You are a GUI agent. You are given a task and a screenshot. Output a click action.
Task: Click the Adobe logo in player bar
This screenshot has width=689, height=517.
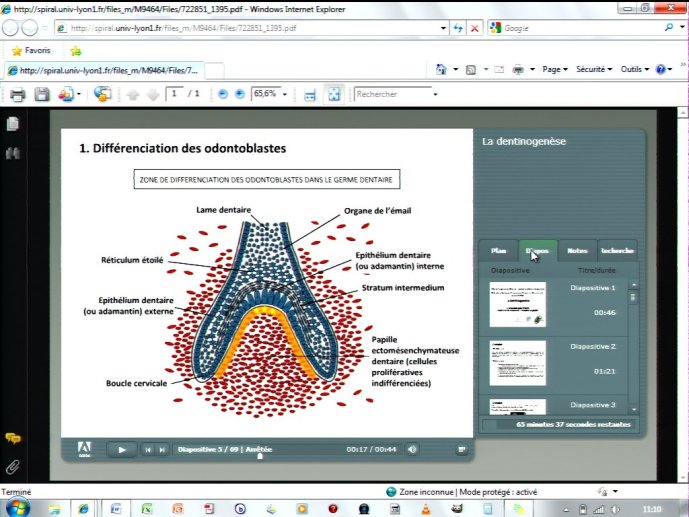click(84, 449)
